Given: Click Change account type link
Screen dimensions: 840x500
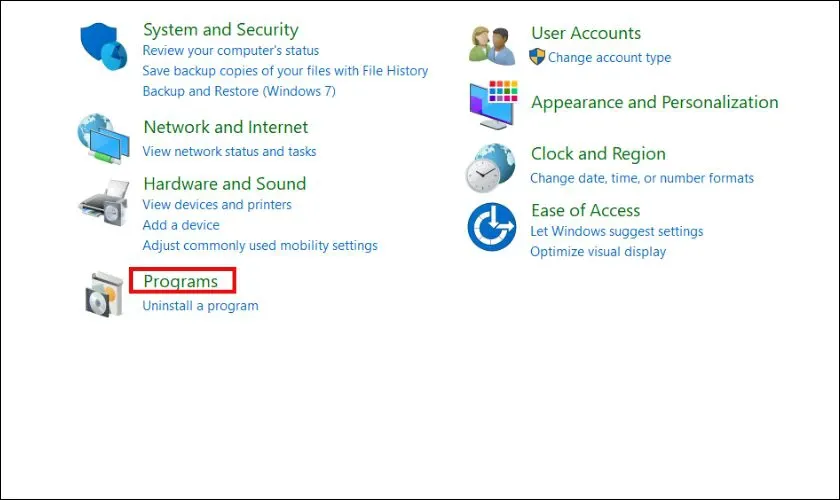Looking at the screenshot, I should (x=609, y=57).
